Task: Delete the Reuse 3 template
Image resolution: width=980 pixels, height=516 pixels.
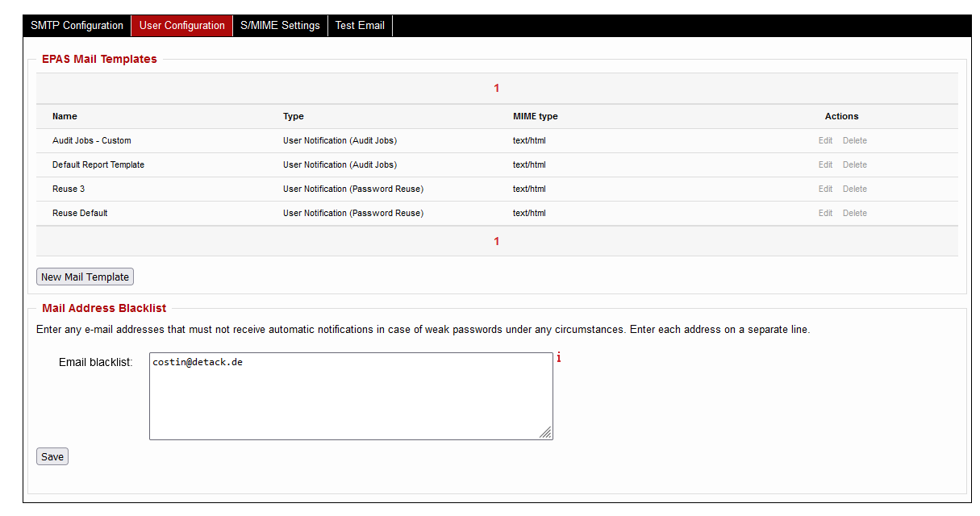Action: click(x=854, y=189)
